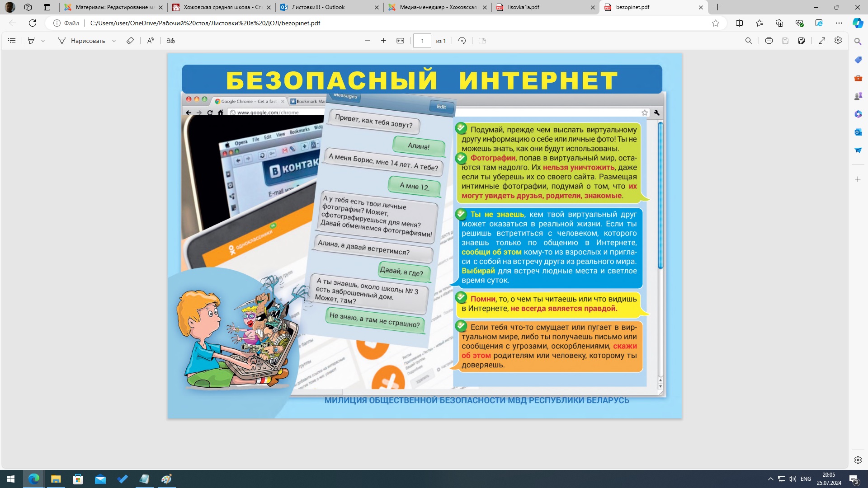Save PDF as a copy
The width and height of the screenshot is (868, 488).
pos(802,41)
